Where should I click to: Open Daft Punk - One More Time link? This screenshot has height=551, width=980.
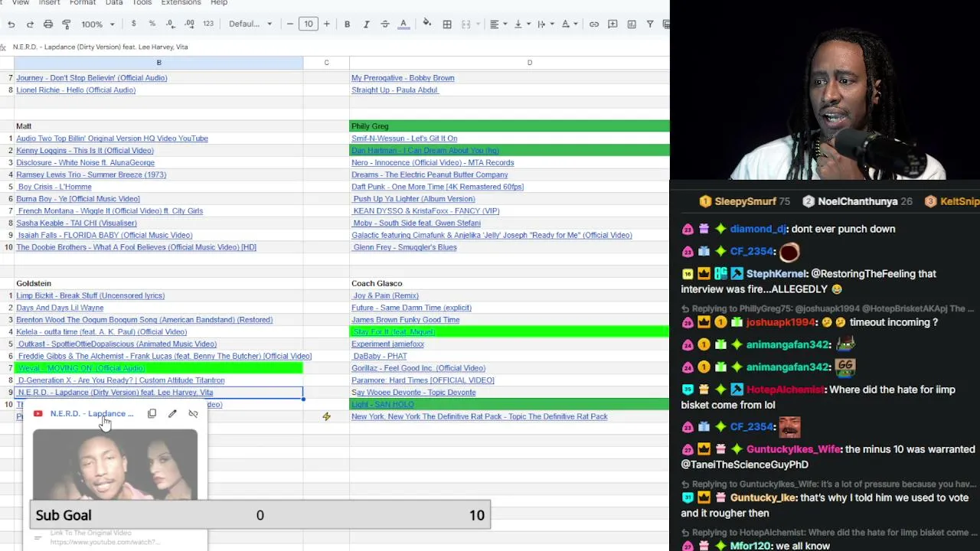[x=437, y=187]
